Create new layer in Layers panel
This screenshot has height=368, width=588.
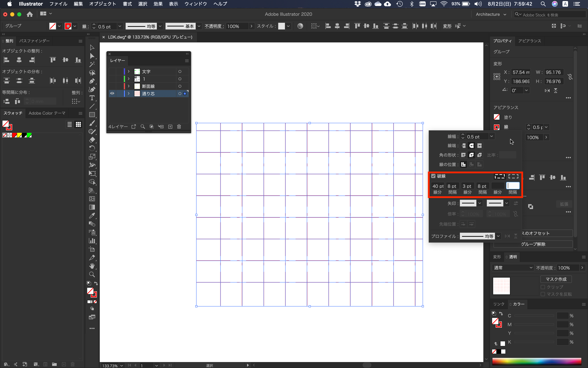click(170, 127)
